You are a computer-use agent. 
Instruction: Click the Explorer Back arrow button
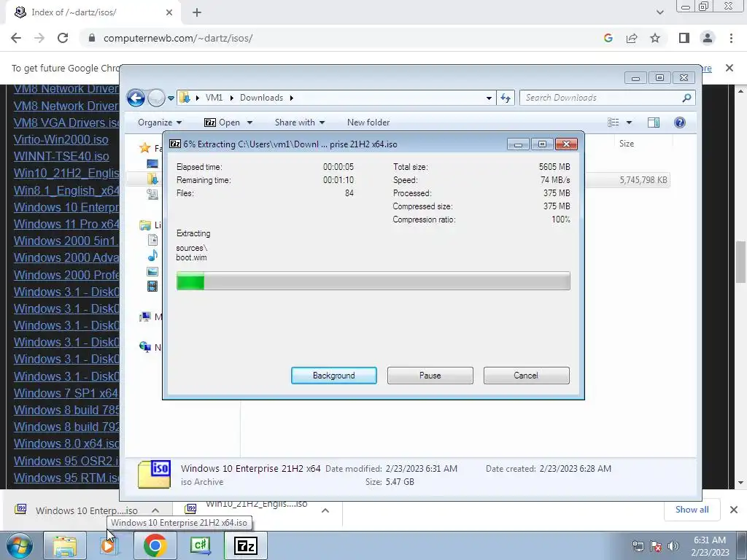[x=136, y=98]
